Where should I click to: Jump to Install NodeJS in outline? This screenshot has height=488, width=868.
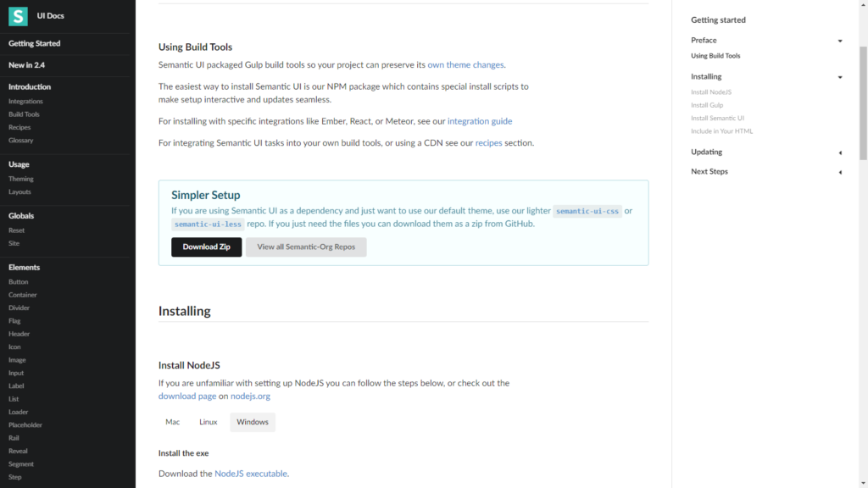pos(711,91)
